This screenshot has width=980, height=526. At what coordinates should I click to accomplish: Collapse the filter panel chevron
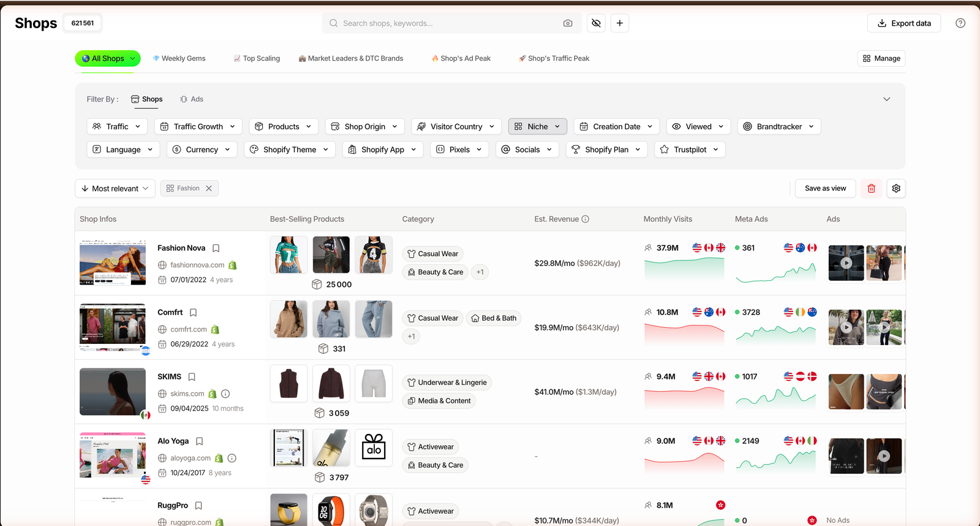click(x=886, y=99)
